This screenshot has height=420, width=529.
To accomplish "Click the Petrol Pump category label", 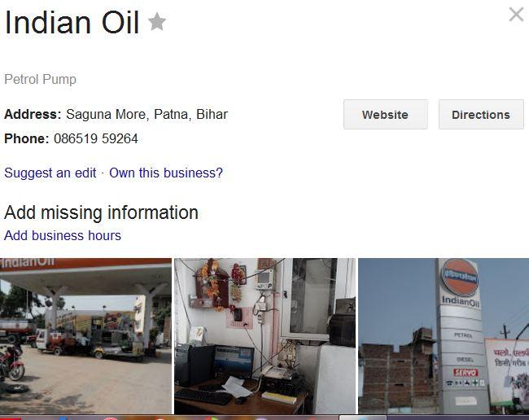I will point(40,80).
